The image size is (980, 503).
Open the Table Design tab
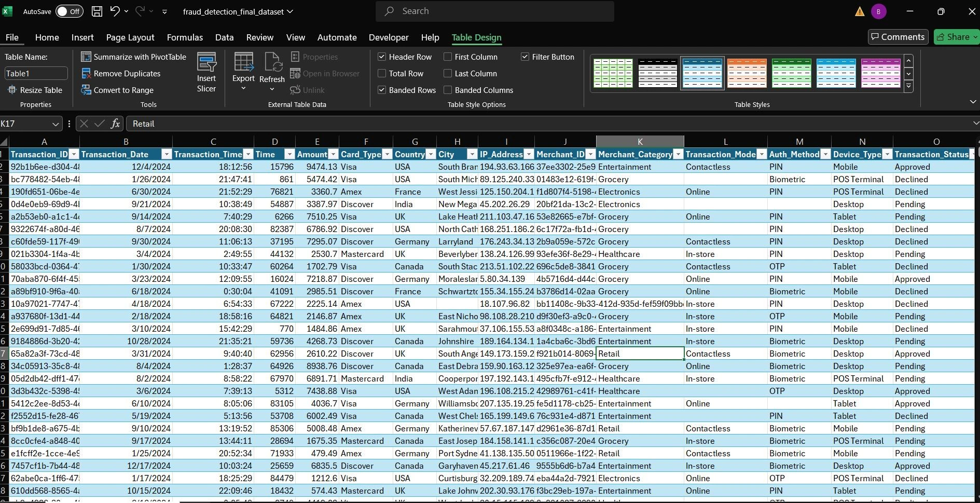tap(476, 37)
